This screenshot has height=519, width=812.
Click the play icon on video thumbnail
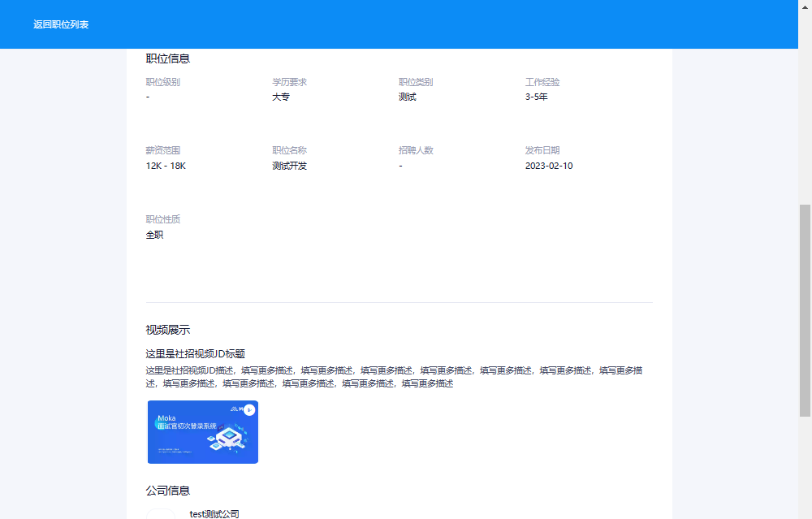pos(249,409)
